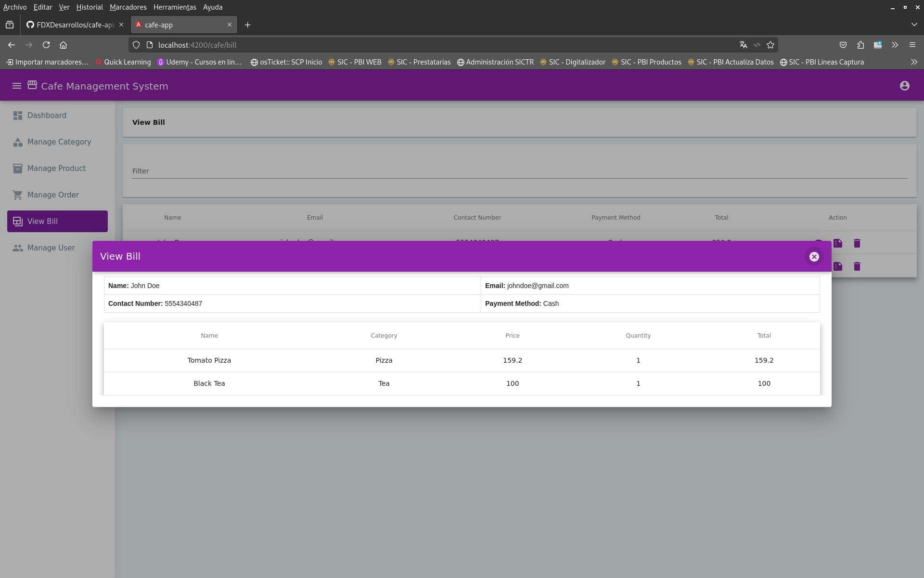Open the Editar menu

click(43, 7)
